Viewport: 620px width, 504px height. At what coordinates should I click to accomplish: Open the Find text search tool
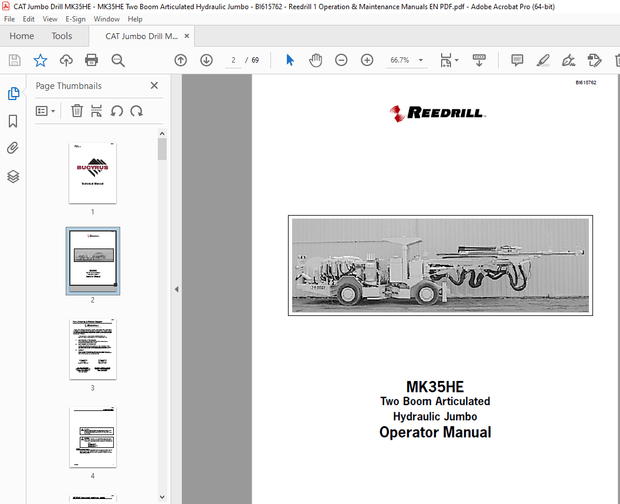(118, 60)
